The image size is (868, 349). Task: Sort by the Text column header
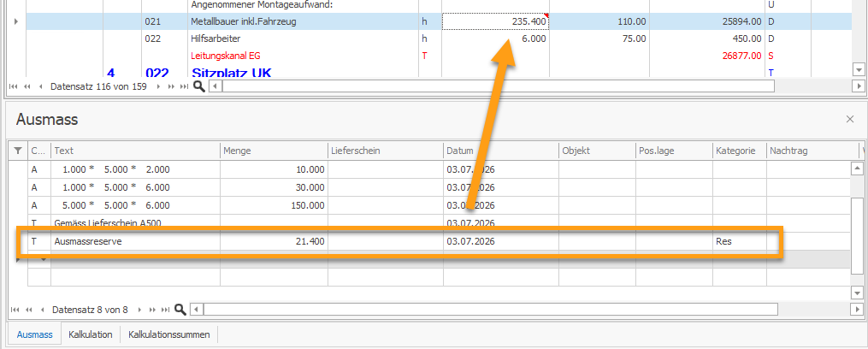click(x=135, y=151)
